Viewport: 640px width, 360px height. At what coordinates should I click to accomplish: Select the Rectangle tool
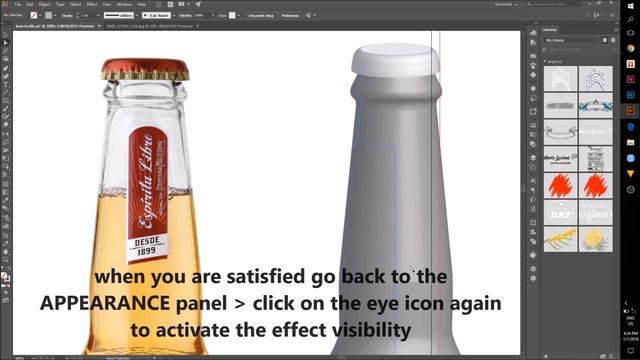click(x=5, y=100)
